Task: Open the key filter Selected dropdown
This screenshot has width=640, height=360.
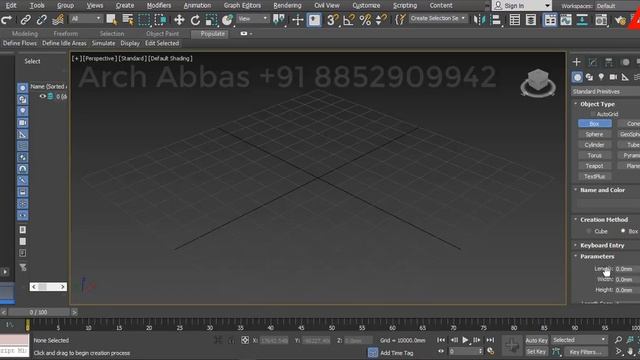Action: 579,340
